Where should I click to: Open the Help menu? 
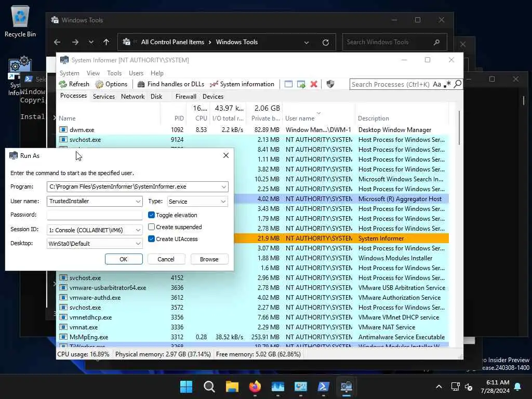point(157,73)
